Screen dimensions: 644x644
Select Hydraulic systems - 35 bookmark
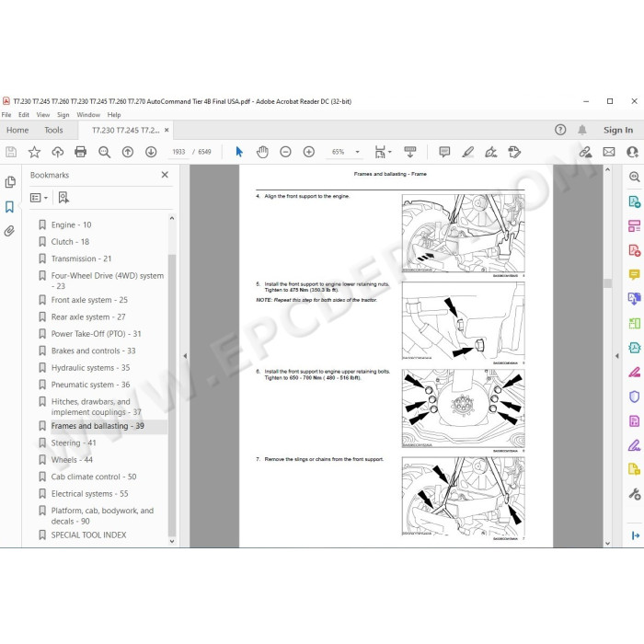click(90, 368)
